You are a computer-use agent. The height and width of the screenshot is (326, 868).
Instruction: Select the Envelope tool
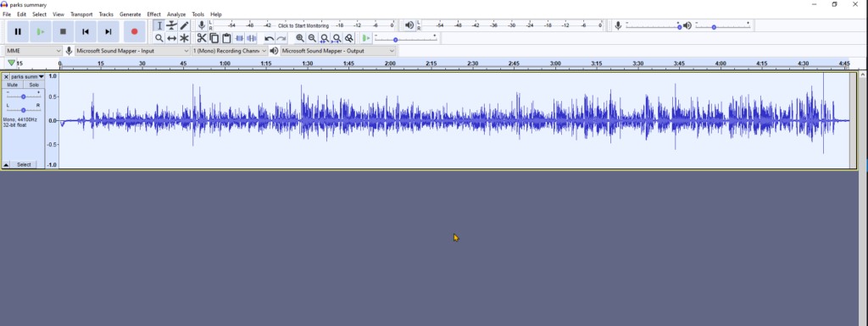point(171,25)
